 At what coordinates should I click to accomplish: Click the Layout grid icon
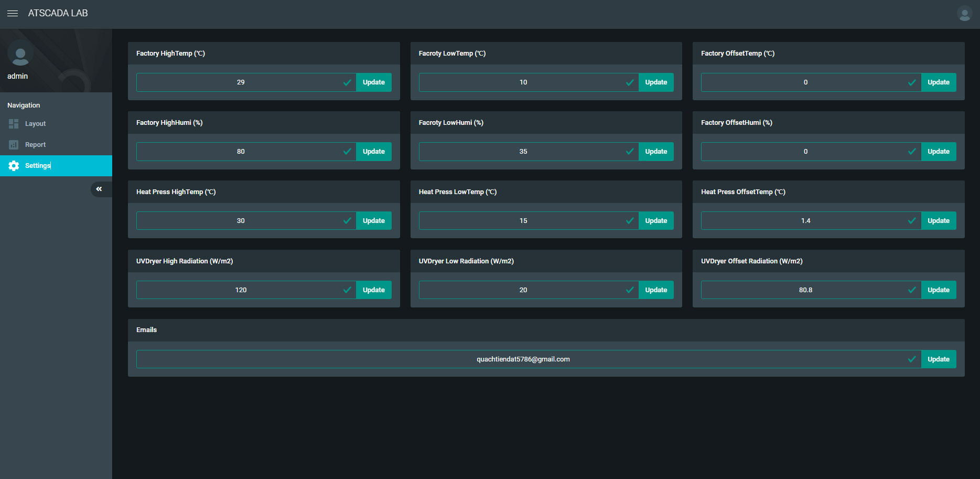point(14,124)
